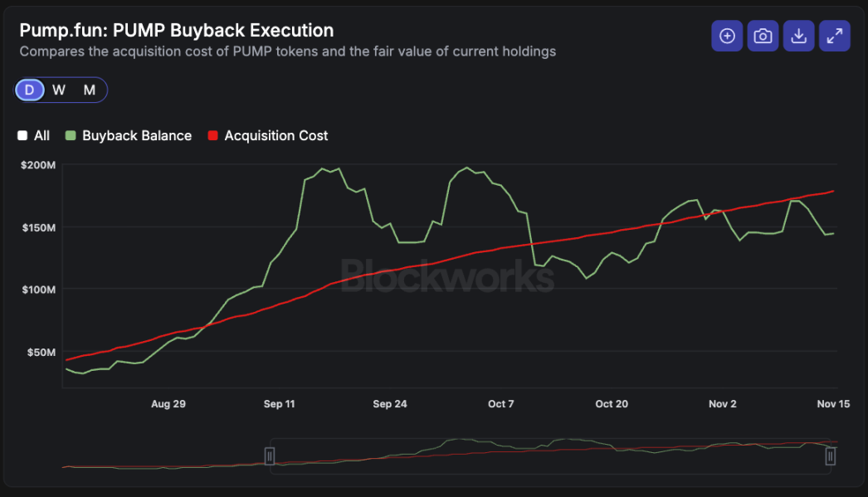
Task: Select the D daily interval
Action: coord(30,90)
